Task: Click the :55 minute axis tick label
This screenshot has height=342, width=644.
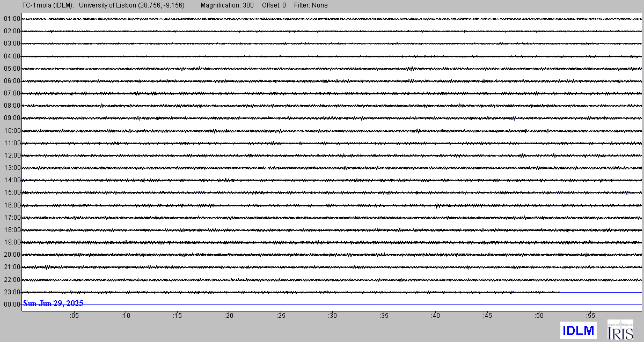Action: 590,316
